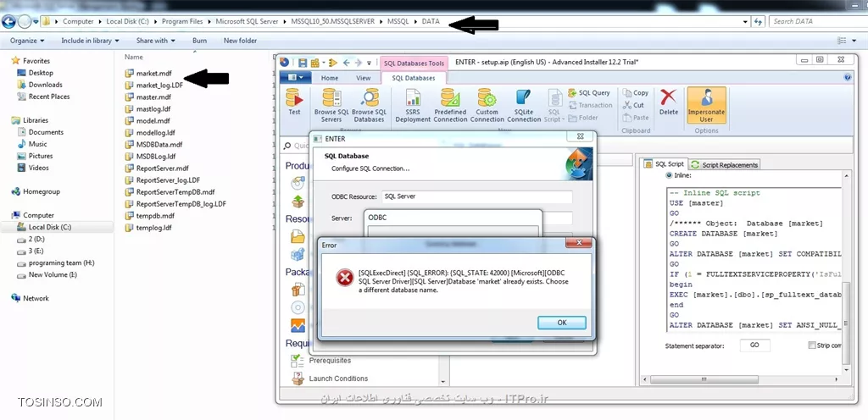Open the Organize menu in Explorer
This screenshot has width=868, height=420.
[x=27, y=41]
